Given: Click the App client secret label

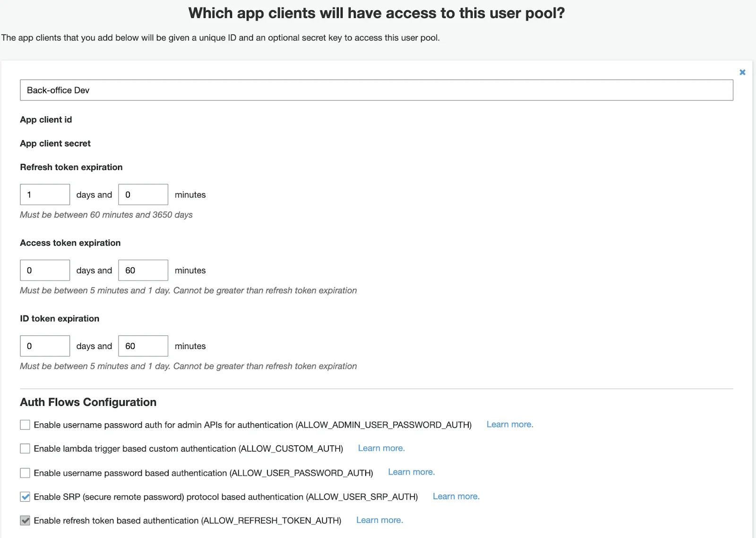Looking at the screenshot, I should click(55, 143).
